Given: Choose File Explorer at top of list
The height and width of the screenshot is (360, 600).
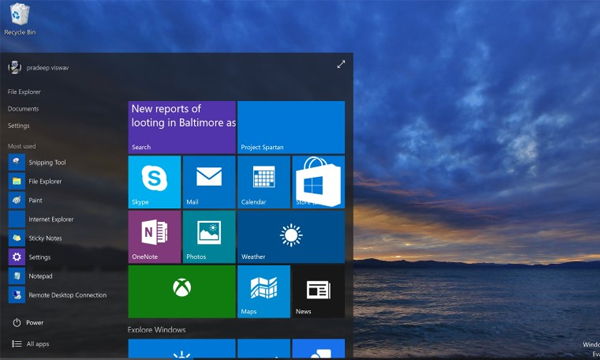Looking at the screenshot, I should tap(24, 92).
